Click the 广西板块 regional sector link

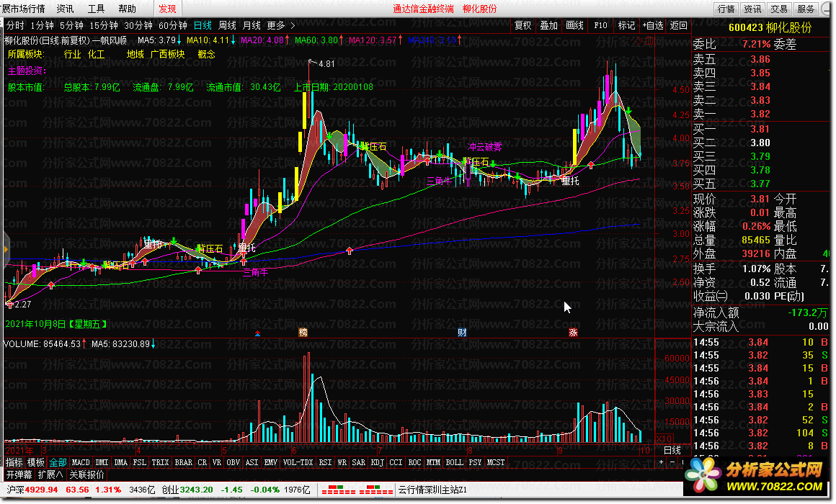coord(167,54)
